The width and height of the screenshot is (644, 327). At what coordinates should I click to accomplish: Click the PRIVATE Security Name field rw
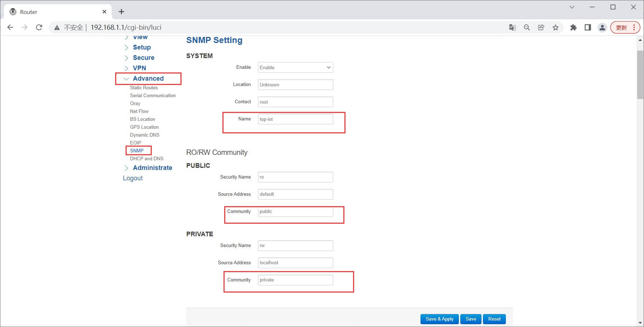click(x=295, y=246)
